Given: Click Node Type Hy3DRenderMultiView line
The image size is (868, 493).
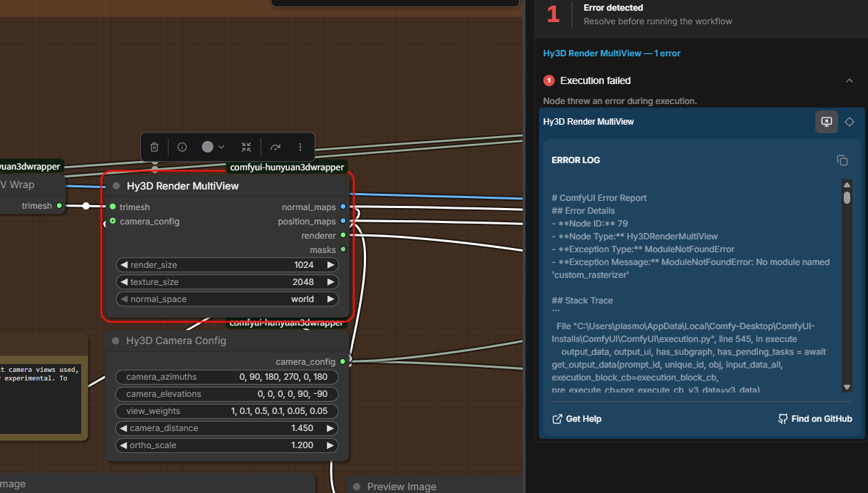Looking at the screenshot, I should coord(634,237).
